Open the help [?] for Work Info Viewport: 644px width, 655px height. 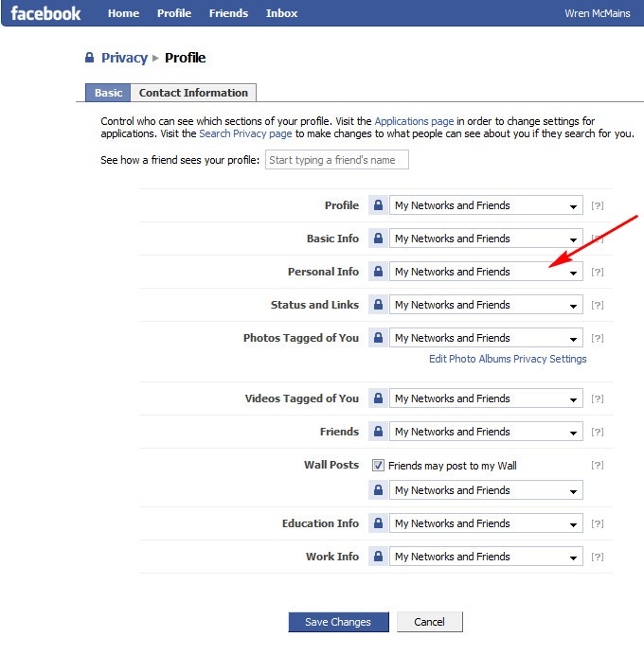tap(598, 557)
